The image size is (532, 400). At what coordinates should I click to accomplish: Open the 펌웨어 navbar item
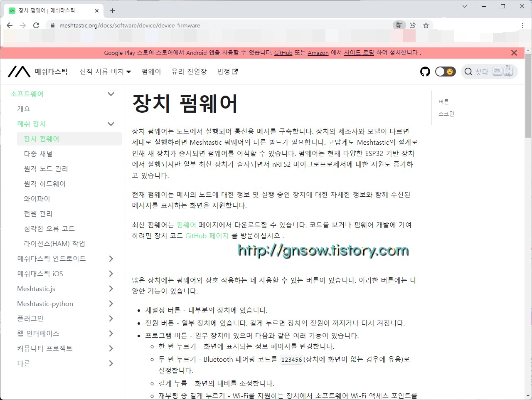[151, 72]
